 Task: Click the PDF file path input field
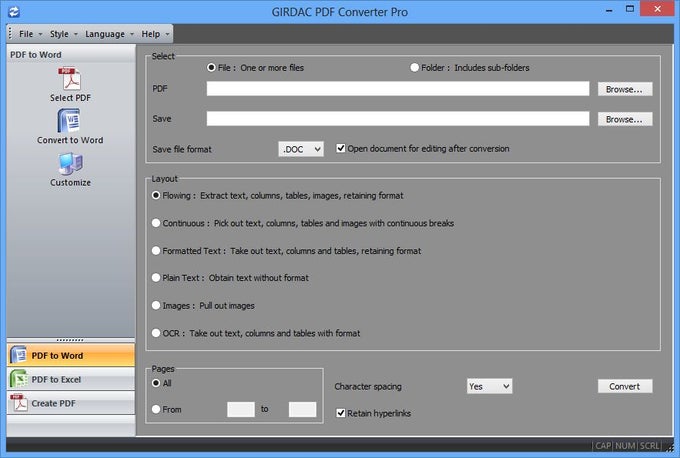[398, 89]
